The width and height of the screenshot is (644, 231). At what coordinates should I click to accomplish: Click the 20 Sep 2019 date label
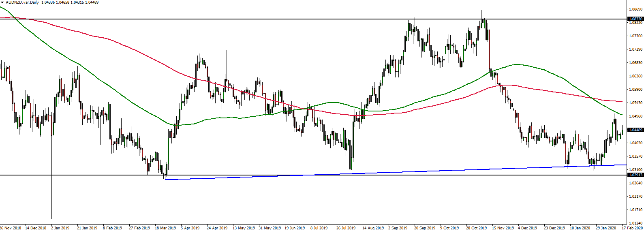point(424,228)
